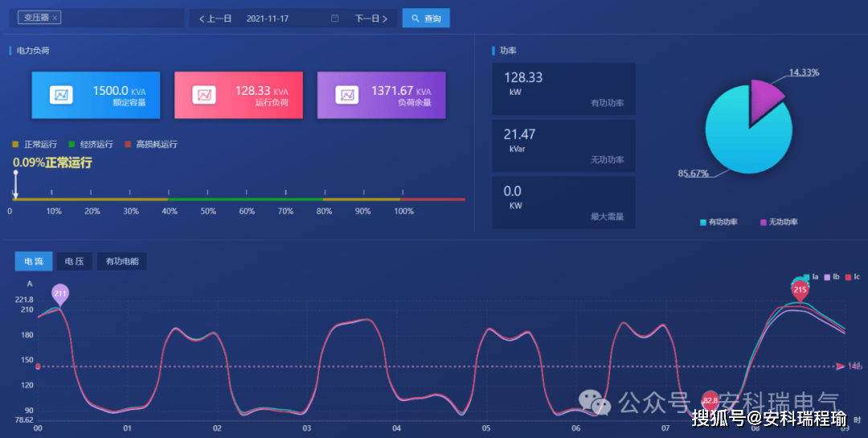Click the 04 hour axis label
This screenshot has width=868, height=438.
[396, 428]
